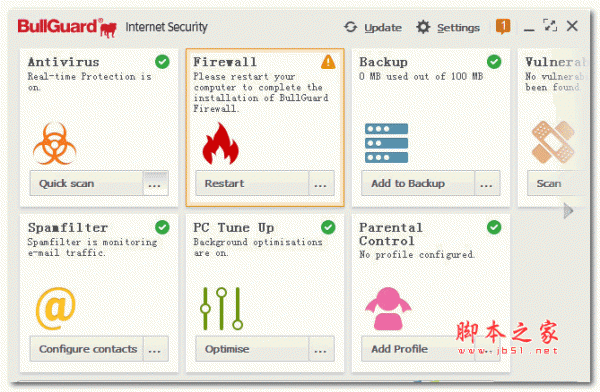Click the Antivirus module title
Screen dimensions: 600x392
(x=64, y=62)
